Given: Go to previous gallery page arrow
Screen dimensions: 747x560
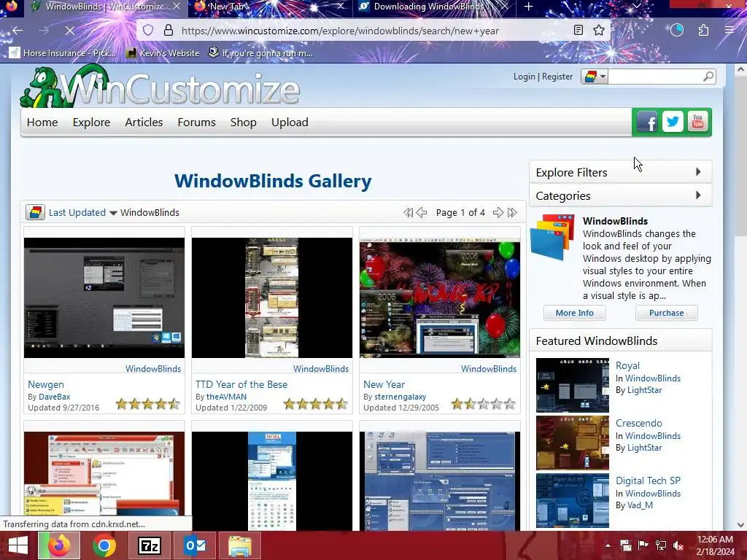Looking at the screenshot, I should pos(422,212).
